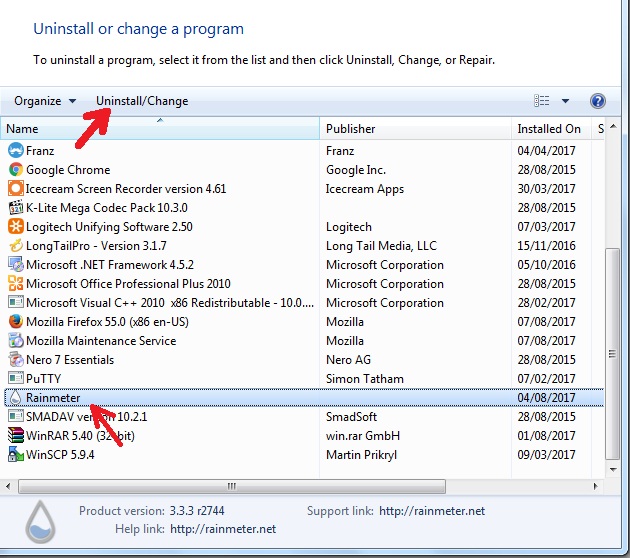Click the 04/04/2017 install date
This screenshot has width=630, height=558.
coord(546,151)
